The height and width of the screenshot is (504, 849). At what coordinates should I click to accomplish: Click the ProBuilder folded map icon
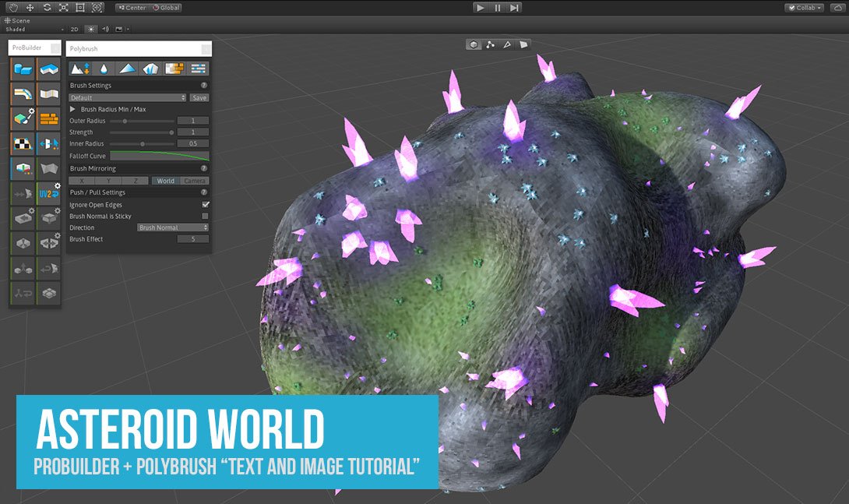point(49,93)
